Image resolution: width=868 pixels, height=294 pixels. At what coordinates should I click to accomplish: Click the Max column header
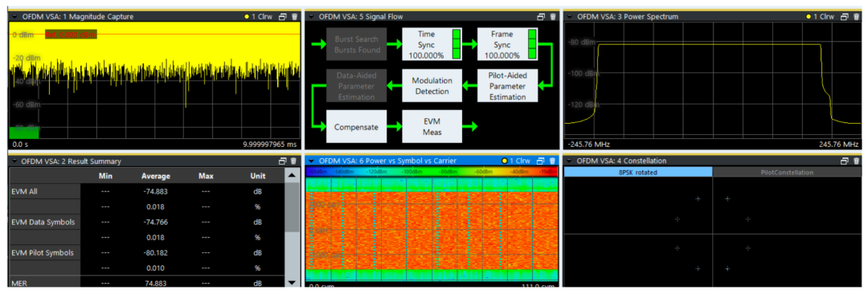coord(206,176)
